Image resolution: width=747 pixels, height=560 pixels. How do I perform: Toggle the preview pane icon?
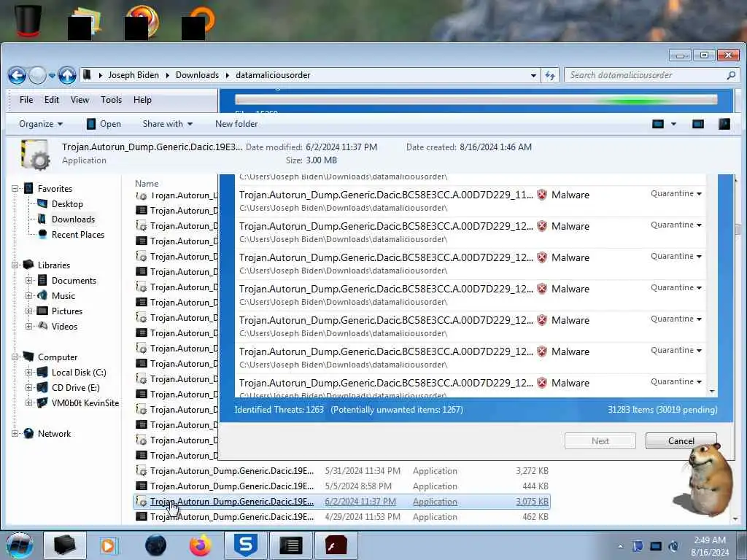pyautogui.click(x=698, y=124)
